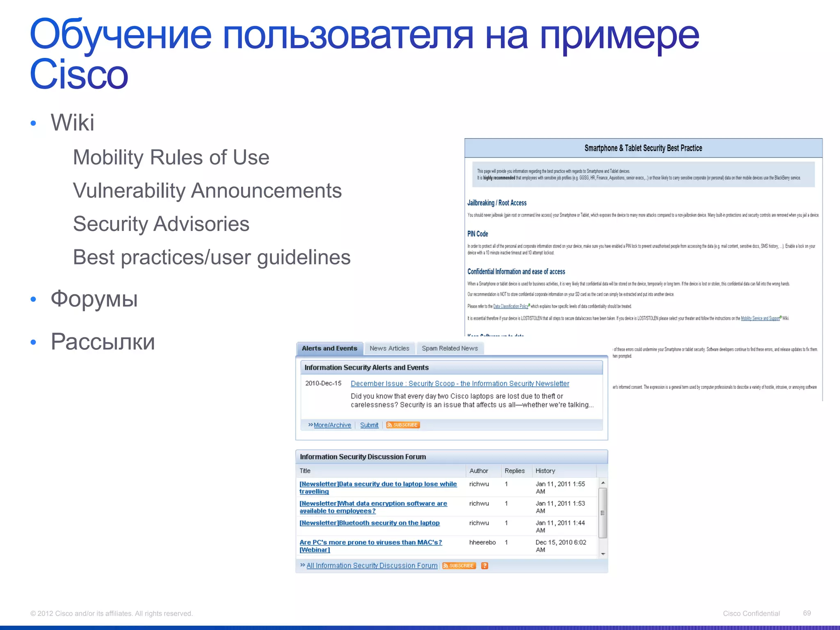Viewport: 840px width, 630px height.
Task: Click the Data Classification Policy link
Action: click(511, 306)
